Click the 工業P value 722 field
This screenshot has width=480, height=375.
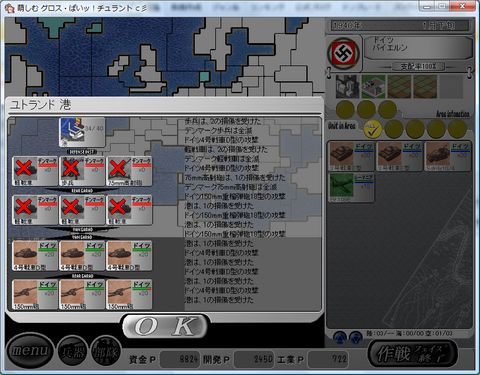point(328,360)
